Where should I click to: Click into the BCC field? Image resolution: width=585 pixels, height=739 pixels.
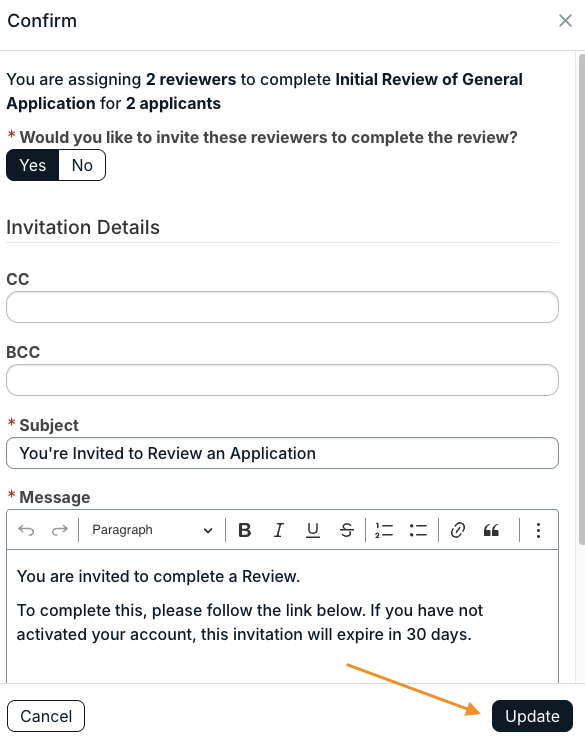(282, 380)
